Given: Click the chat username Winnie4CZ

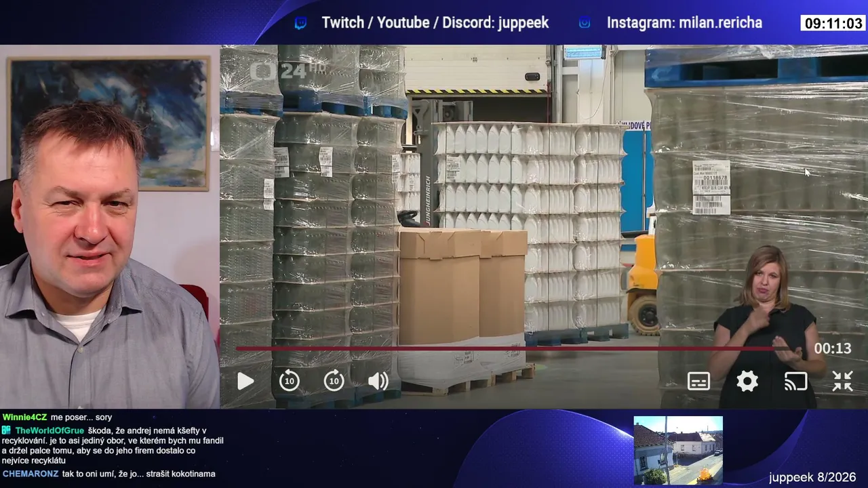Looking at the screenshot, I should 24,418.
